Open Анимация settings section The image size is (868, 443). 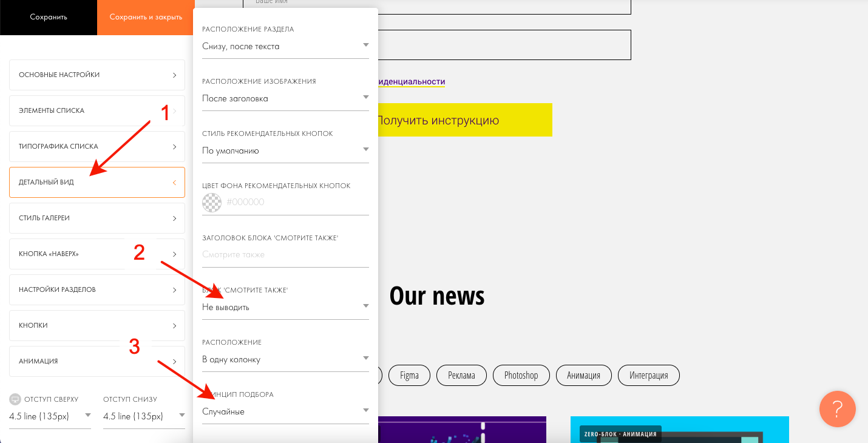(x=97, y=361)
